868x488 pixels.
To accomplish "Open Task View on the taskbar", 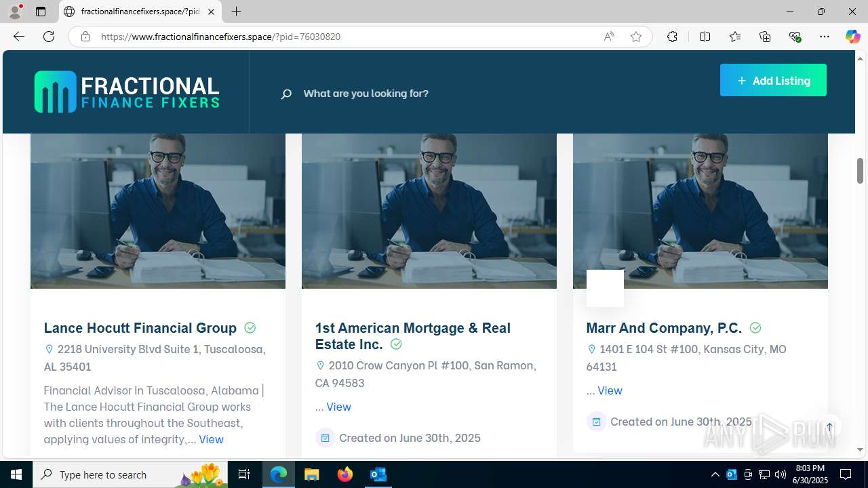I will 244,474.
